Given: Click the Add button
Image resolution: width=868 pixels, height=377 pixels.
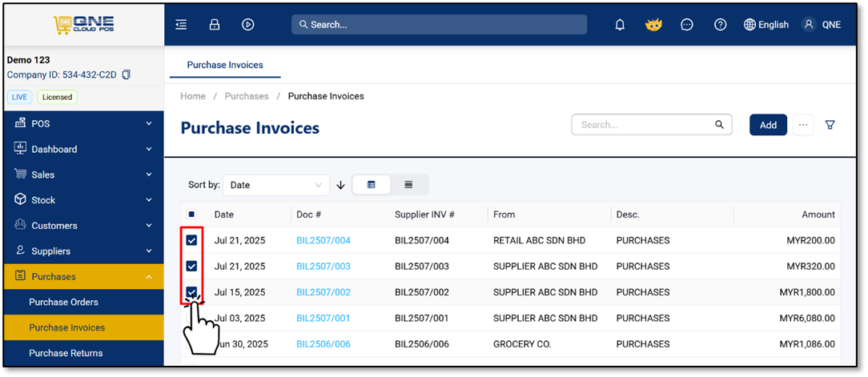Looking at the screenshot, I should click(768, 125).
